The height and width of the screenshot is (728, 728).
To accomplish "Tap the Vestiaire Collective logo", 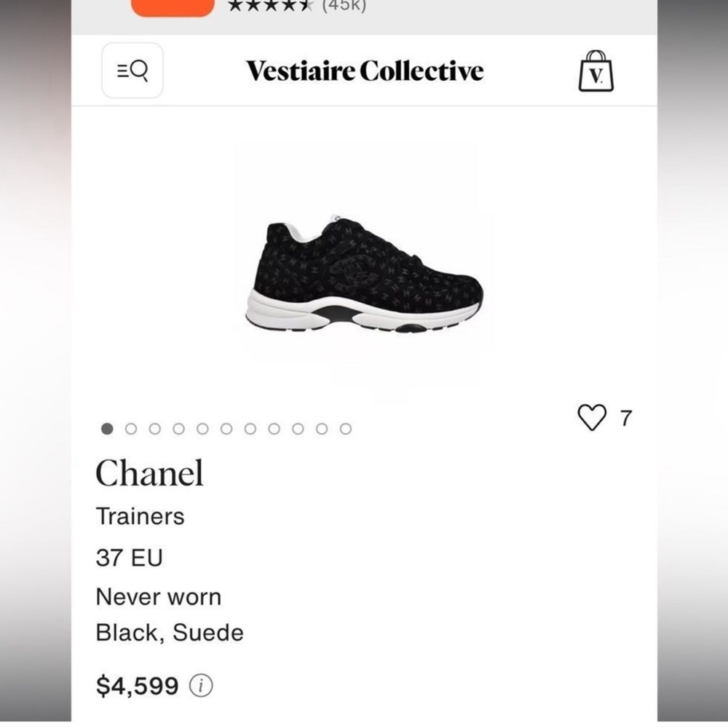I will [x=364, y=71].
